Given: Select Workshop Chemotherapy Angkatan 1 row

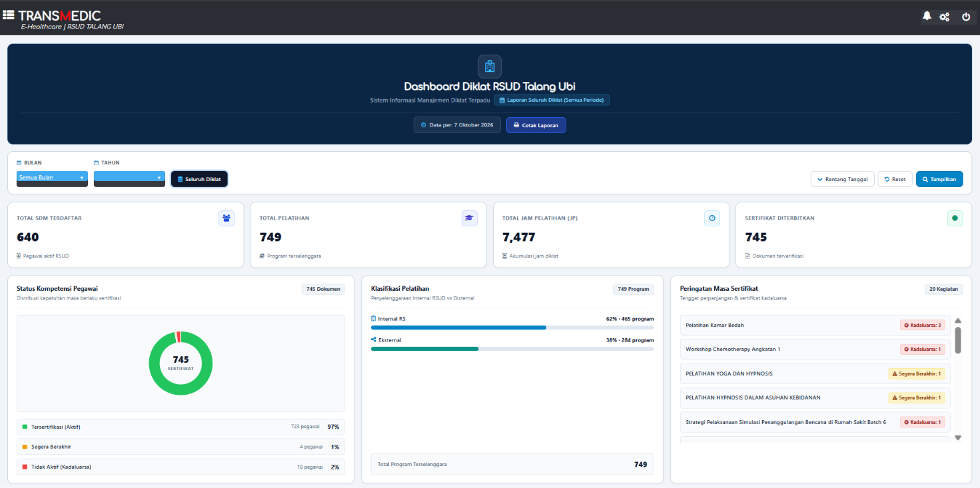Looking at the screenshot, I should click(x=815, y=349).
